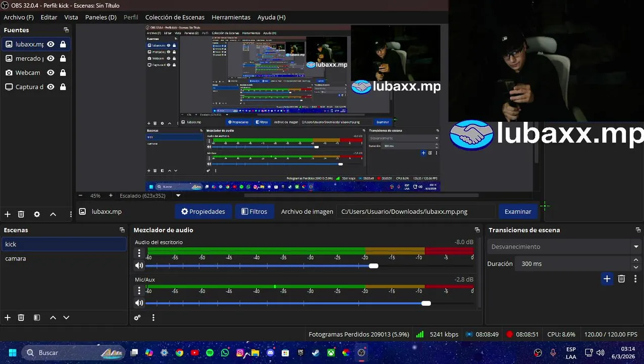Open Spotify from the taskbar

(210, 353)
